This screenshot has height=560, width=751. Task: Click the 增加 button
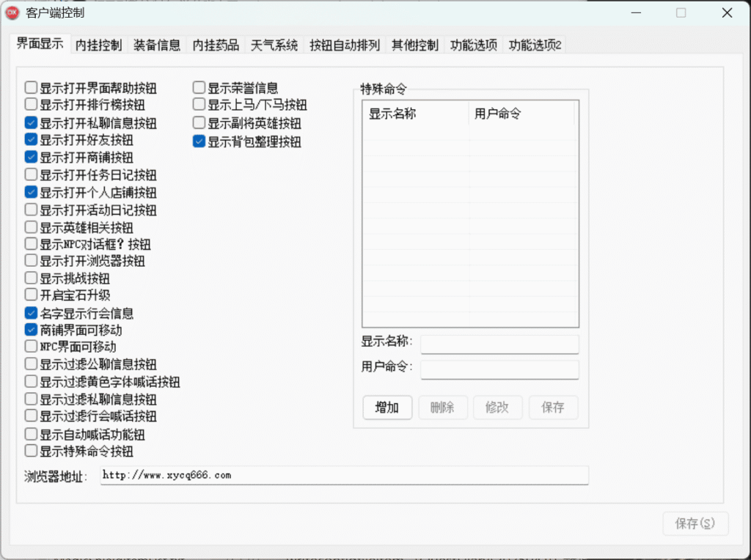(x=387, y=408)
